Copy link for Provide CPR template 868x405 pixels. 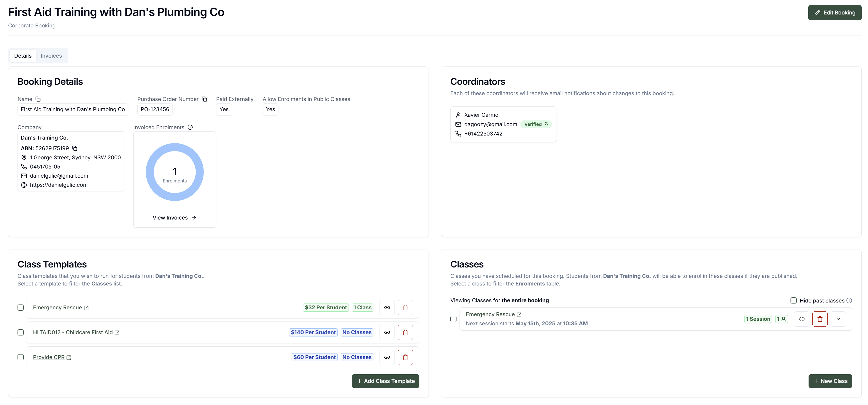[x=387, y=357]
